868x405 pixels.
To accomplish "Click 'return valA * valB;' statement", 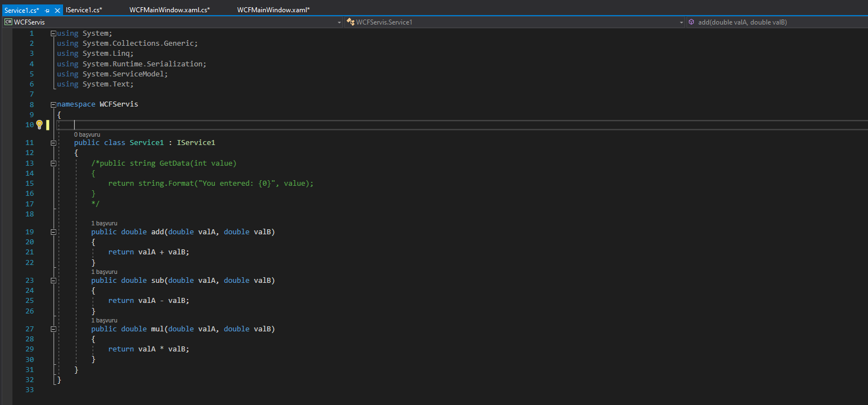I will (149, 349).
